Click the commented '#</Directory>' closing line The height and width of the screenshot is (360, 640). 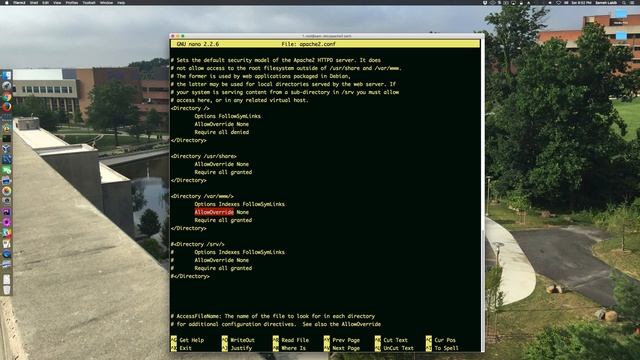190,276
